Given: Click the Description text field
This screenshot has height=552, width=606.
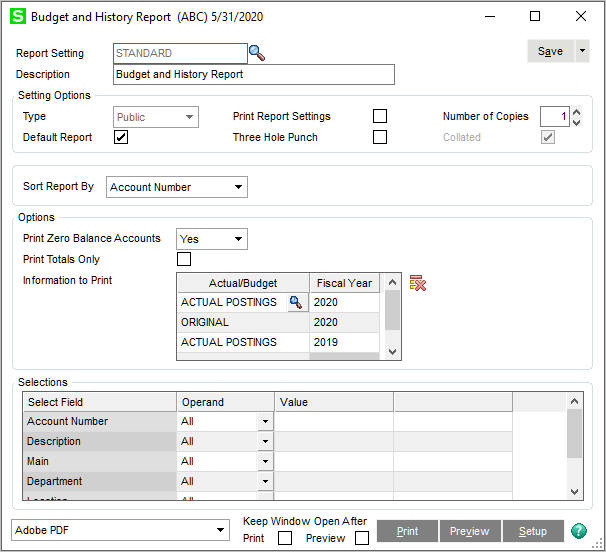Looking at the screenshot, I should click(254, 74).
